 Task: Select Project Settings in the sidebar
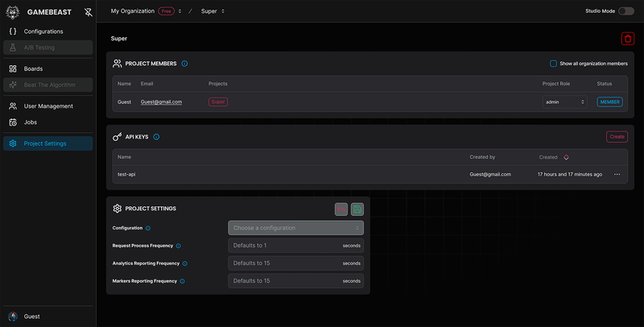pos(48,143)
